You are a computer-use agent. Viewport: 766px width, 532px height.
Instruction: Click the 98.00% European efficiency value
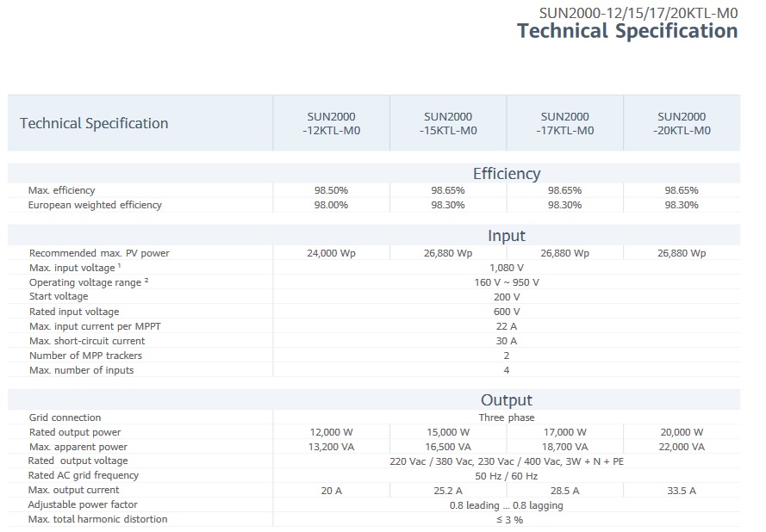pyautogui.click(x=331, y=205)
